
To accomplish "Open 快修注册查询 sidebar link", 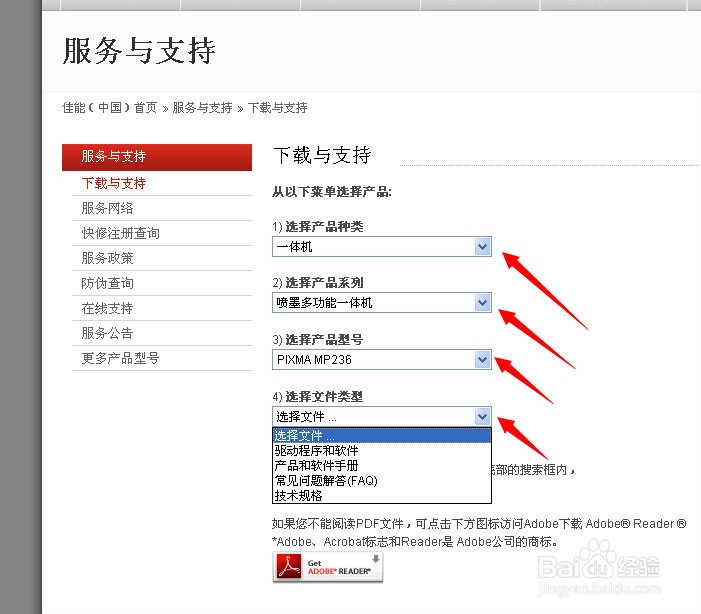I will click(120, 233).
